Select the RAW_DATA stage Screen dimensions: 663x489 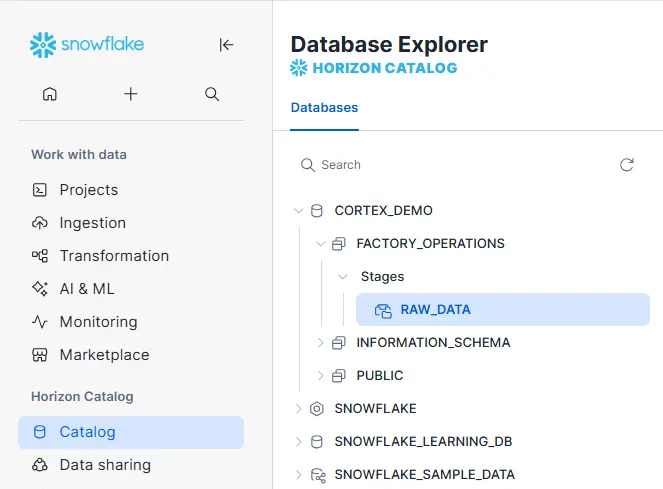click(435, 310)
